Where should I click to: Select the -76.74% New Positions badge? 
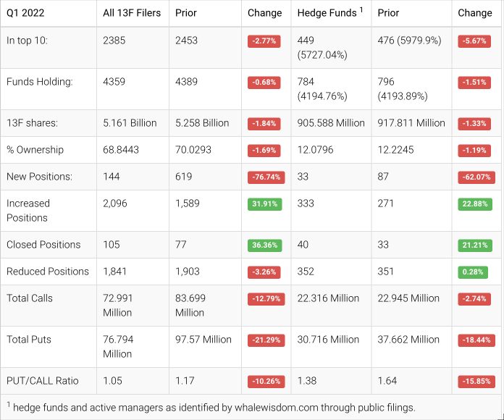point(265,177)
